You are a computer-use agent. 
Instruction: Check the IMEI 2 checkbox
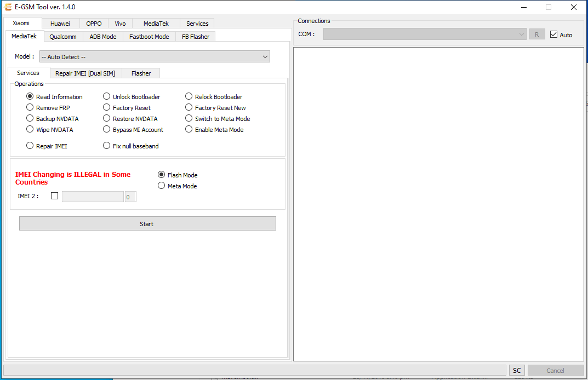pyautogui.click(x=54, y=195)
